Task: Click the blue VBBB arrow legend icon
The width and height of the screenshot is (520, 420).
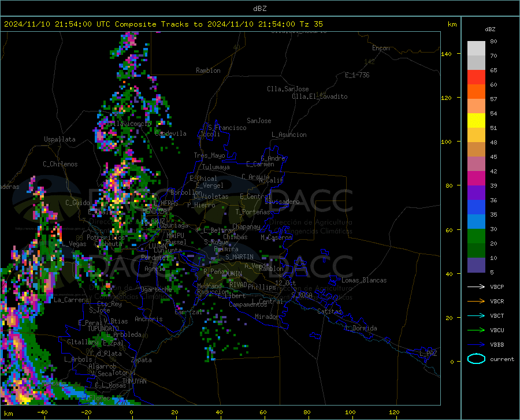Action: point(476,345)
